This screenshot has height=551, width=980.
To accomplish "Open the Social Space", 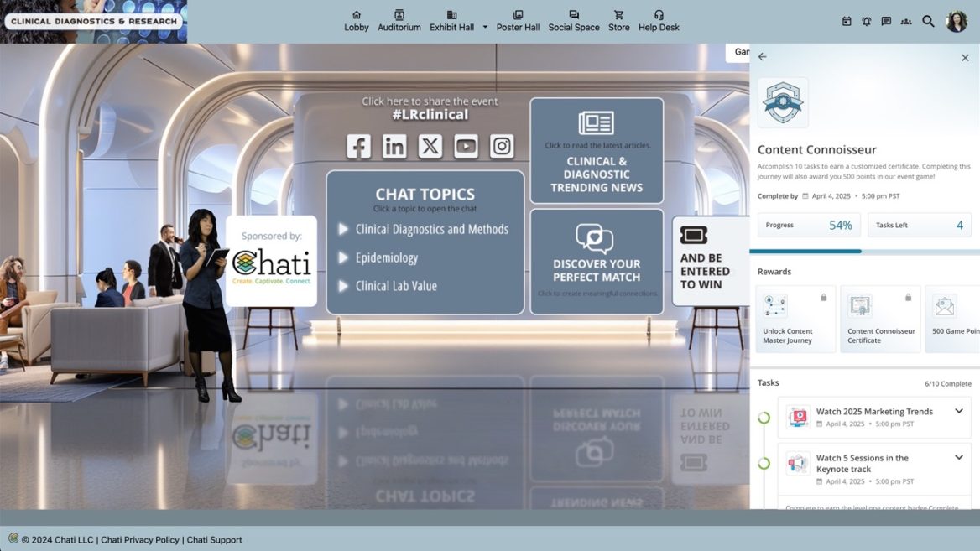I will click(x=574, y=21).
